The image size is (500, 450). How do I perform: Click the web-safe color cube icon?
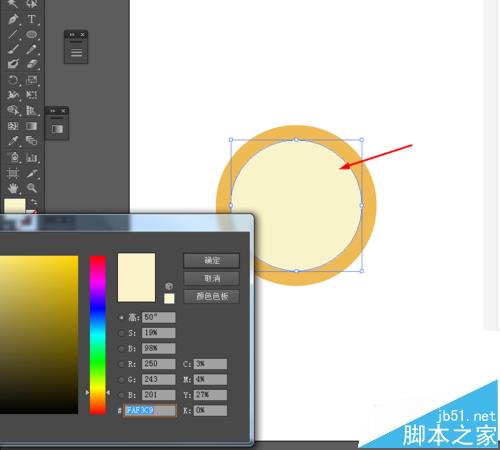(x=169, y=286)
